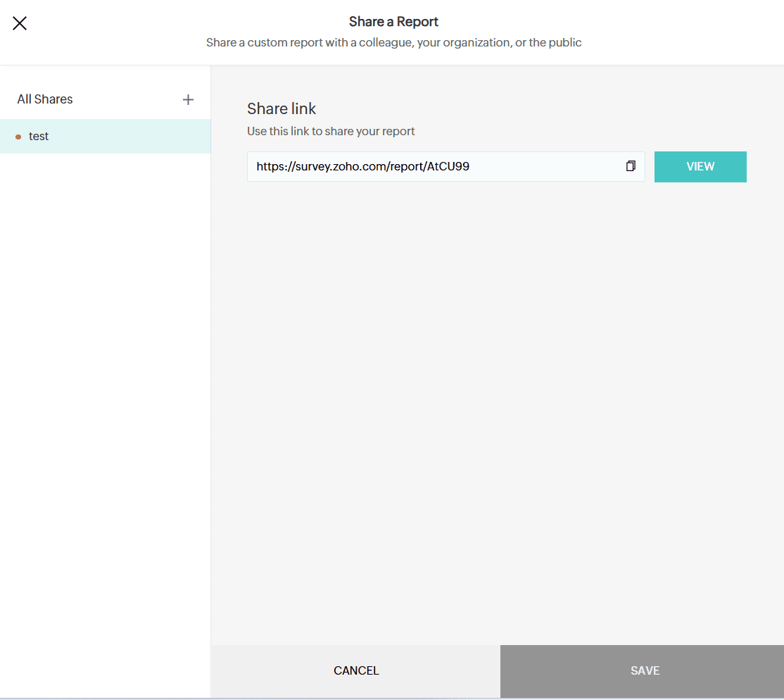Image resolution: width=784 pixels, height=700 pixels.
Task: Copy the share link to clipboard
Action: (x=631, y=166)
